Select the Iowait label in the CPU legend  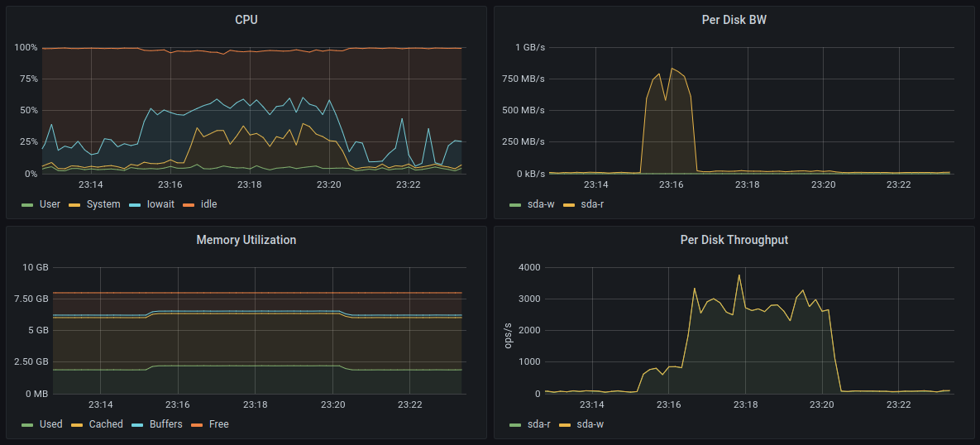pyautogui.click(x=160, y=203)
